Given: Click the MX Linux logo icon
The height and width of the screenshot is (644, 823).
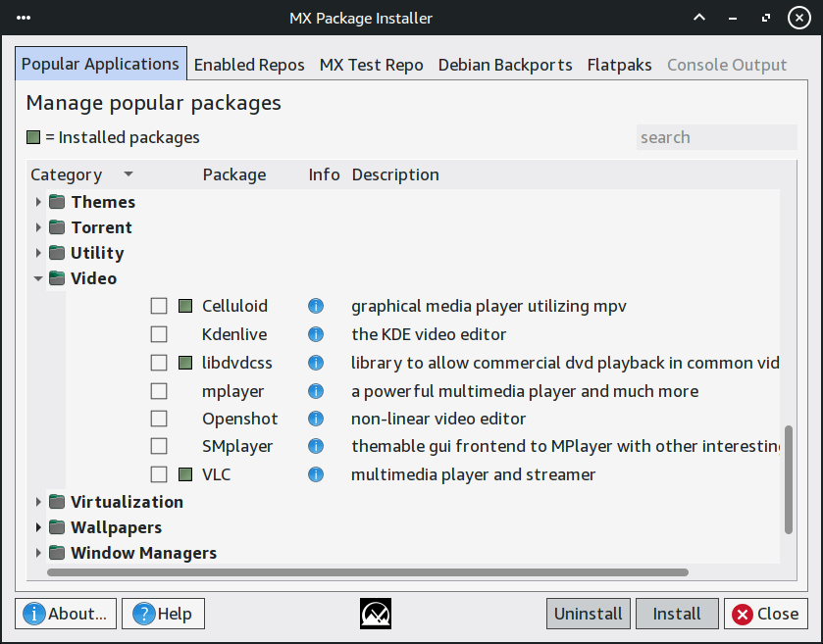Looking at the screenshot, I should (x=376, y=614).
